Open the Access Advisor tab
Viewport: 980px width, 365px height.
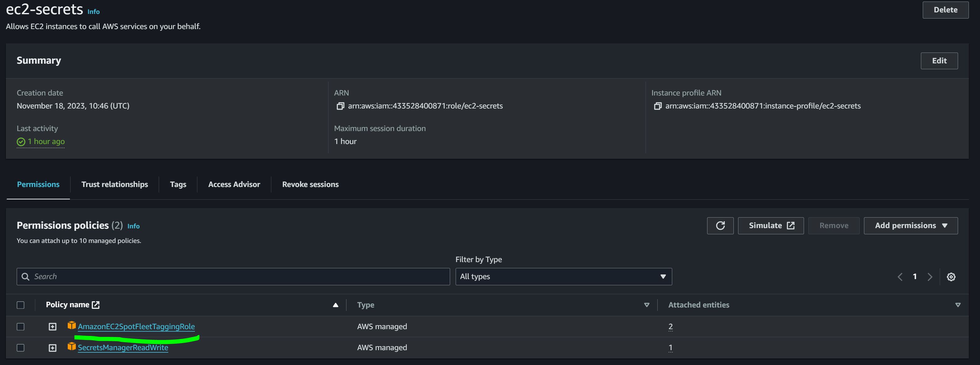(234, 185)
